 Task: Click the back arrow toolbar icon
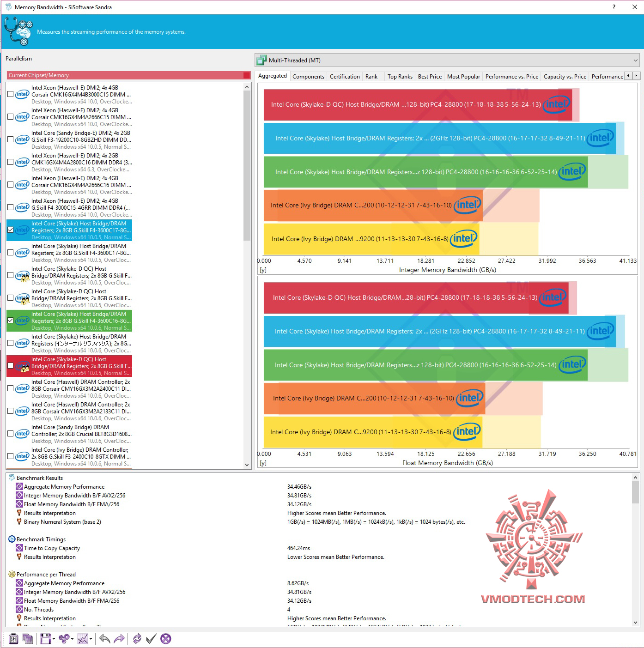click(x=105, y=639)
